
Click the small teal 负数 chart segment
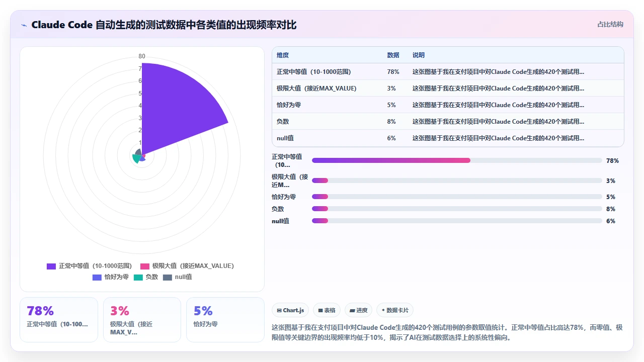click(136, 159)
